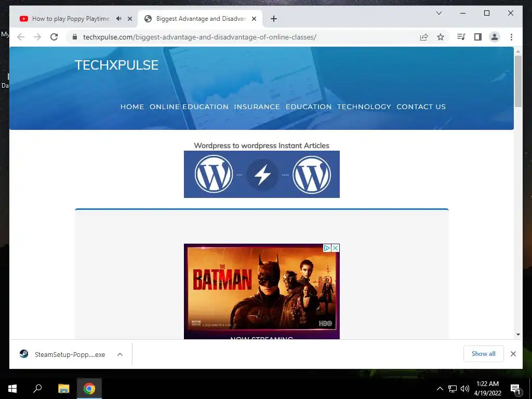Open The Batman HBO advertisement
The height and width of the screenshot is (399, 532).
click(x=262, y=291)
